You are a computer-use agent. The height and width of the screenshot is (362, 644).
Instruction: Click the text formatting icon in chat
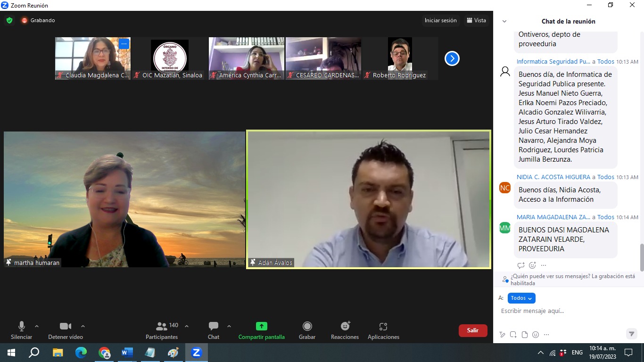click(503, 335)
